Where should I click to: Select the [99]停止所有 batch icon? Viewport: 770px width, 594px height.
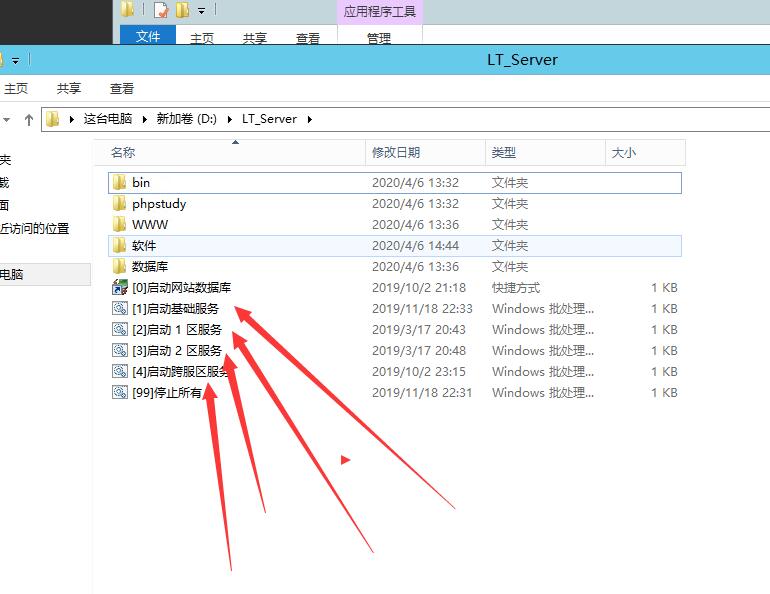(120, 393)
